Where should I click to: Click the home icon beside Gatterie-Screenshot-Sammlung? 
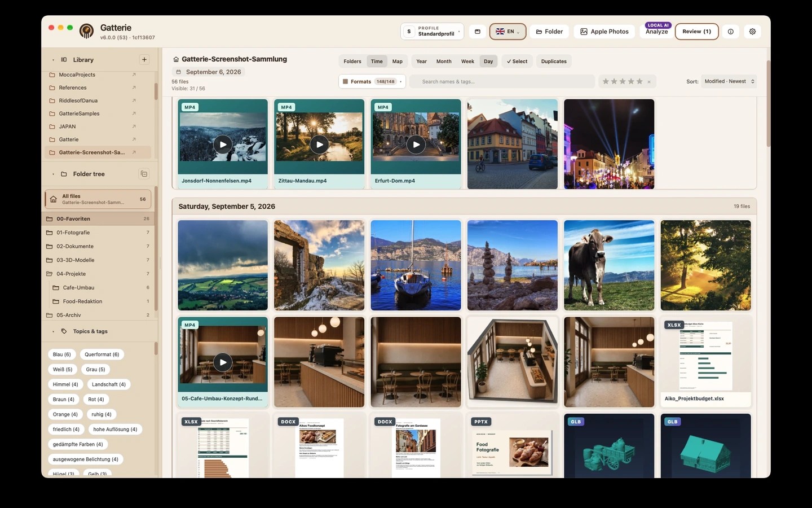click(176, 59)
